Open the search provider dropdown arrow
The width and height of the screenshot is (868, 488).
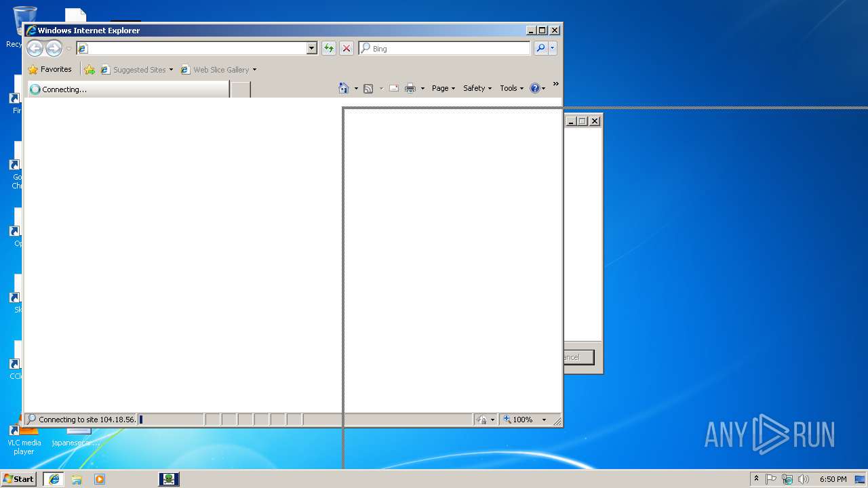(553, 48)
